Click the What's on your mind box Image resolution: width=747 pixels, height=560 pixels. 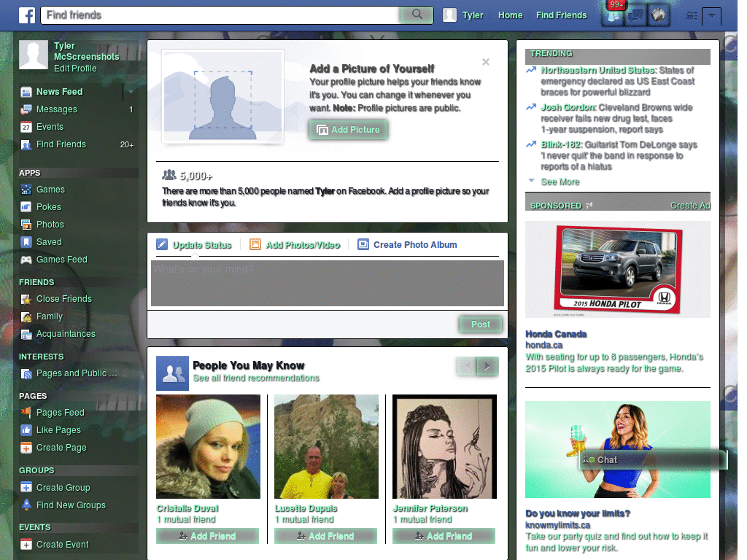328,284
